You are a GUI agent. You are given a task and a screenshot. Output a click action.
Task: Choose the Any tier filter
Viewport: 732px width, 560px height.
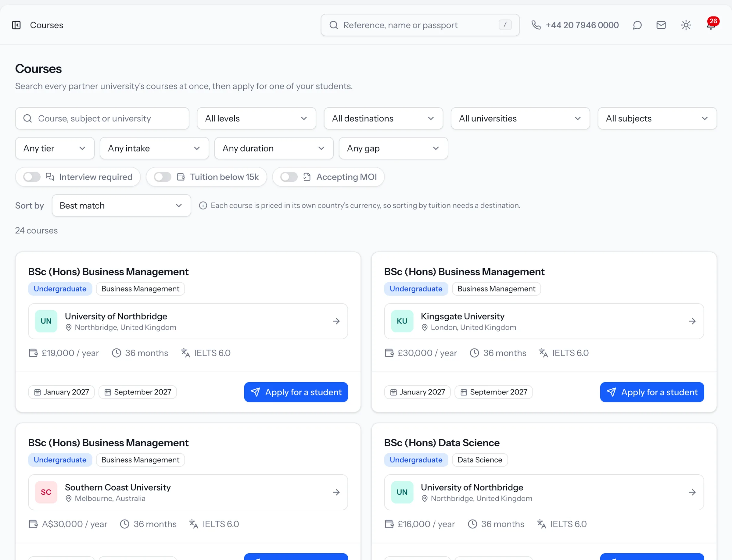tap(55, 148)
